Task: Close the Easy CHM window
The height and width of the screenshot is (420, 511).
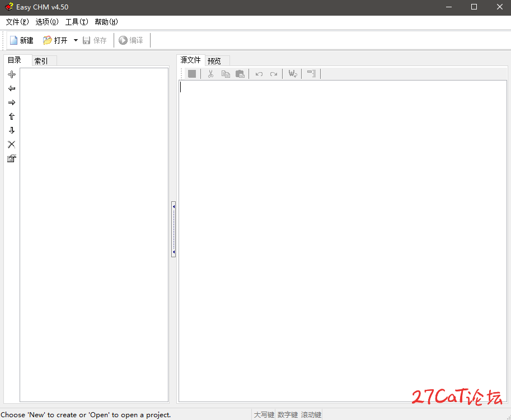Action: [500, 7]
